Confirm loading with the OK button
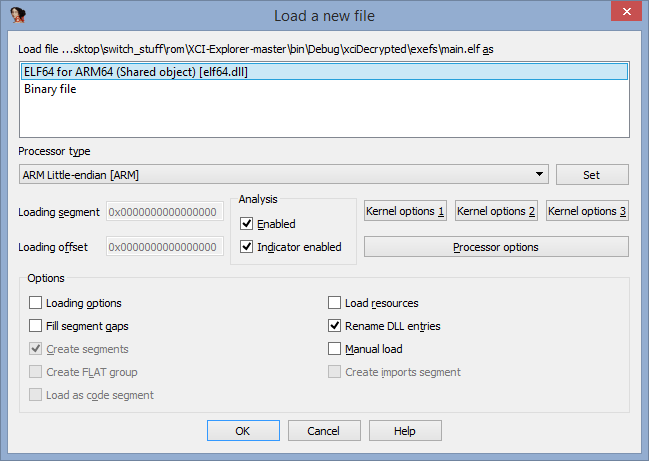Viewport: 649px width, 461px height. point(243,431)
